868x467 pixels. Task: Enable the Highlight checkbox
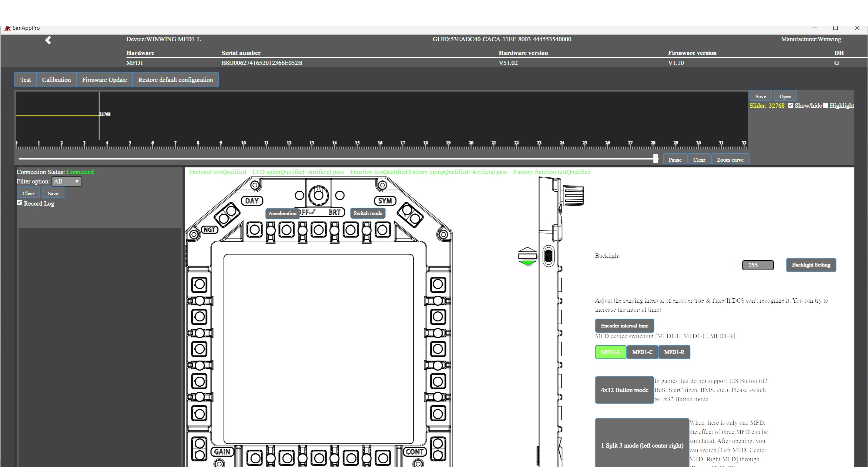coord(825,106)
